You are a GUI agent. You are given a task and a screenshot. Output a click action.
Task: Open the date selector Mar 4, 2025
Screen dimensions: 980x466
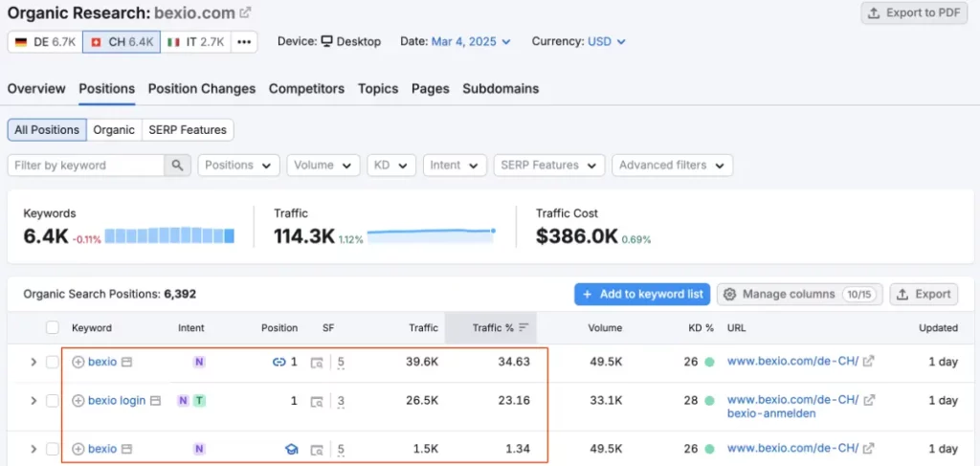pyautogui.click(x=471, y=42)
